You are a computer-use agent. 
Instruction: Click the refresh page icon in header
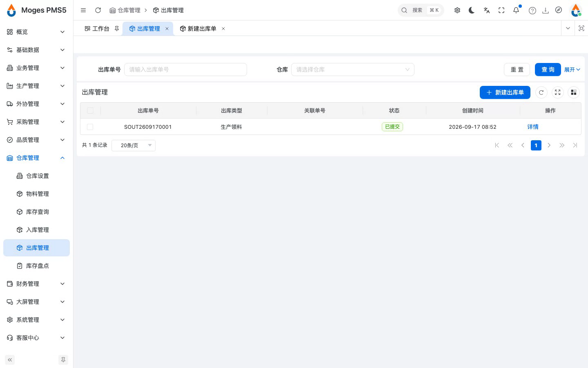point(98,10)
